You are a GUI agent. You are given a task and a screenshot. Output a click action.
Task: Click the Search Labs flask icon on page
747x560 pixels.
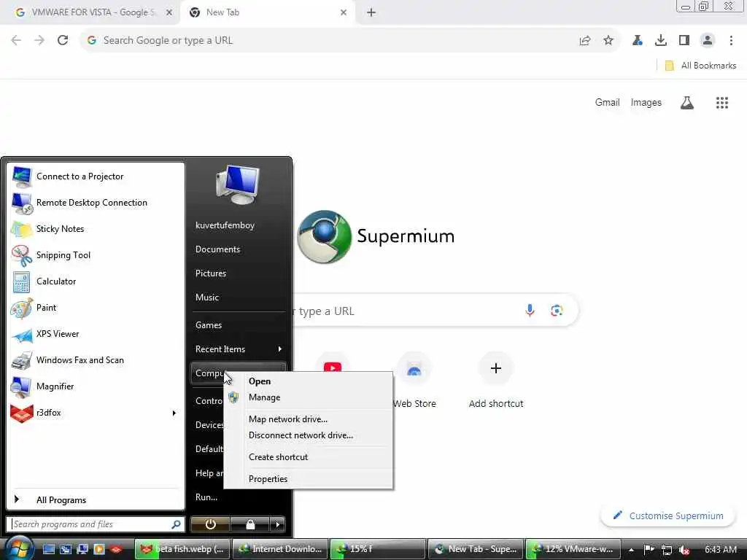click(687, 102)
